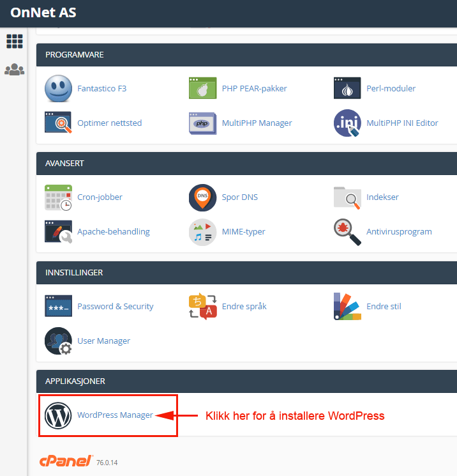Select the Spor DNS link
457x476 pixels.
click(x=240, y=197)
